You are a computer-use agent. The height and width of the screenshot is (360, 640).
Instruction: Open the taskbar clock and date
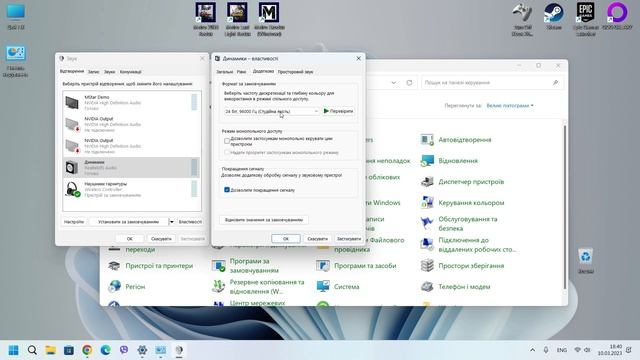tap(610, 350)
